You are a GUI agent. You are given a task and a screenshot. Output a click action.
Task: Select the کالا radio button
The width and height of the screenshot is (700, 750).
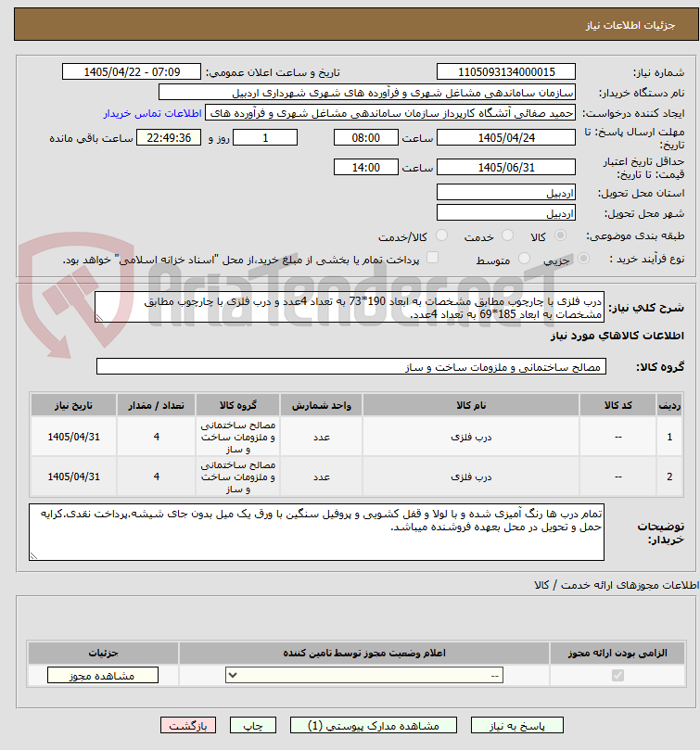coord(560,235)
